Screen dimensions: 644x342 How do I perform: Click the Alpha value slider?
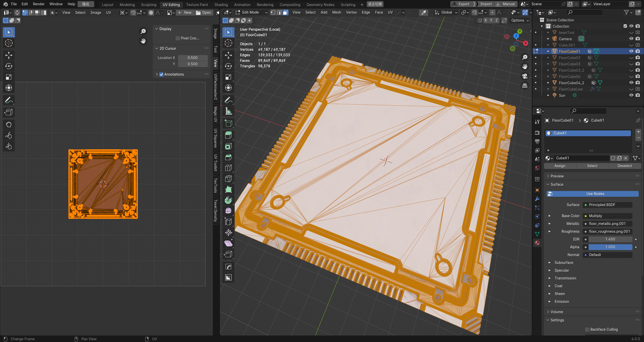pyautogui.click(x=610, y=247)
